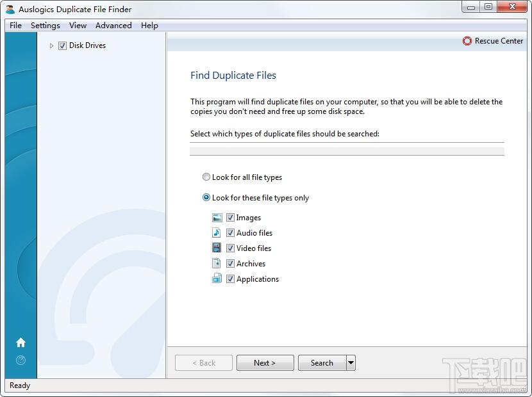
Task: Click the gauge icon below Home
Action: (x=21, y=360)
